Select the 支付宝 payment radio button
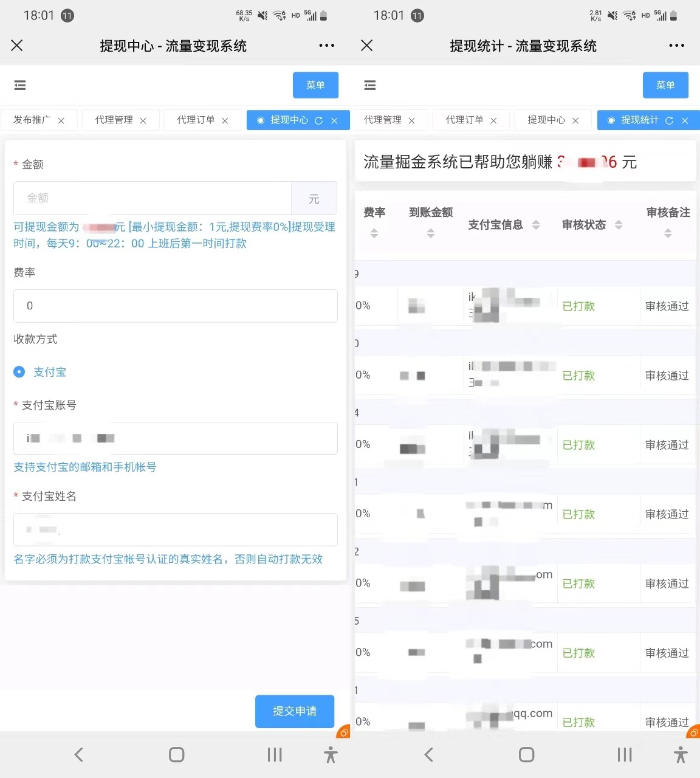This screenshot has height=778, width=700. pyautogui.click(x=19, y=372)
